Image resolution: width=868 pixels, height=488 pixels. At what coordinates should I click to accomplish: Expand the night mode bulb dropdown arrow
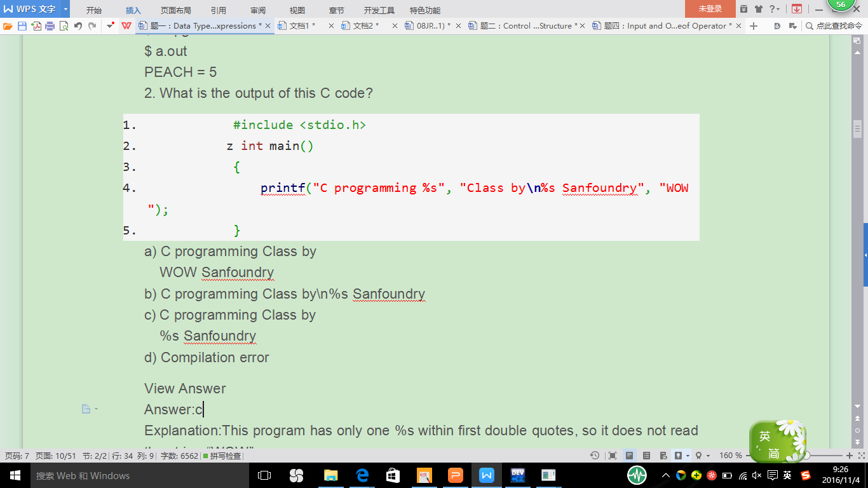tap(708, 456)
